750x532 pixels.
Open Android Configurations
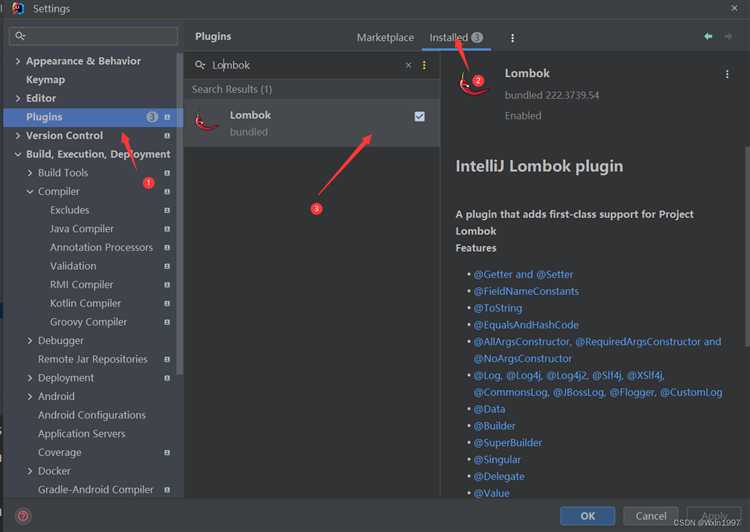pos(92,415)
